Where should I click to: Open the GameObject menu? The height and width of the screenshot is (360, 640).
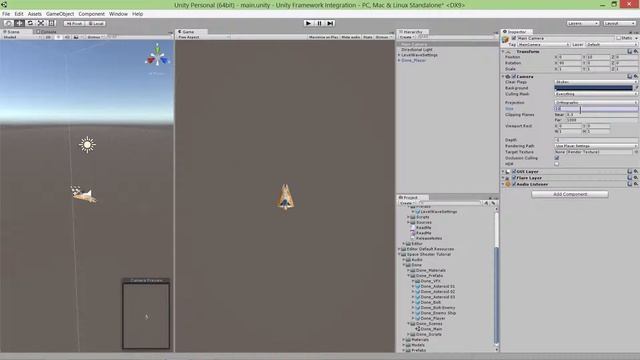tap(60, 14)
